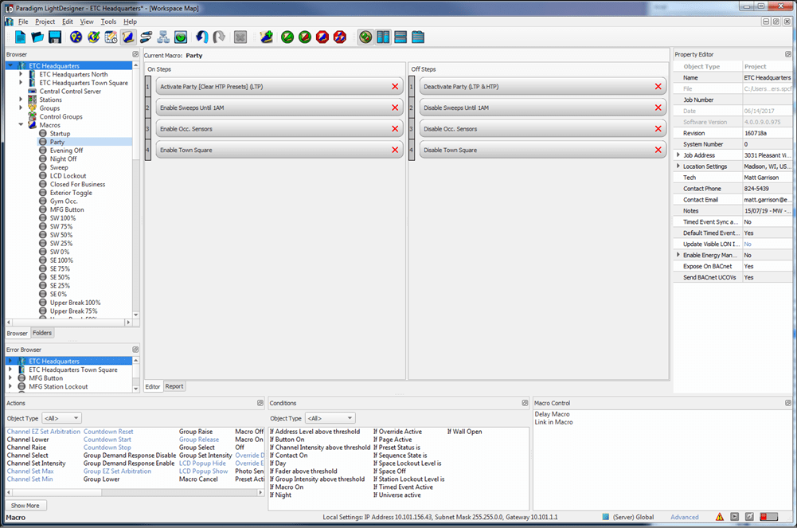Delete the Enable Occ. Sensors step
Viewport: 797px width, 532px height.
pyautogui.click(x=395, y=129)
